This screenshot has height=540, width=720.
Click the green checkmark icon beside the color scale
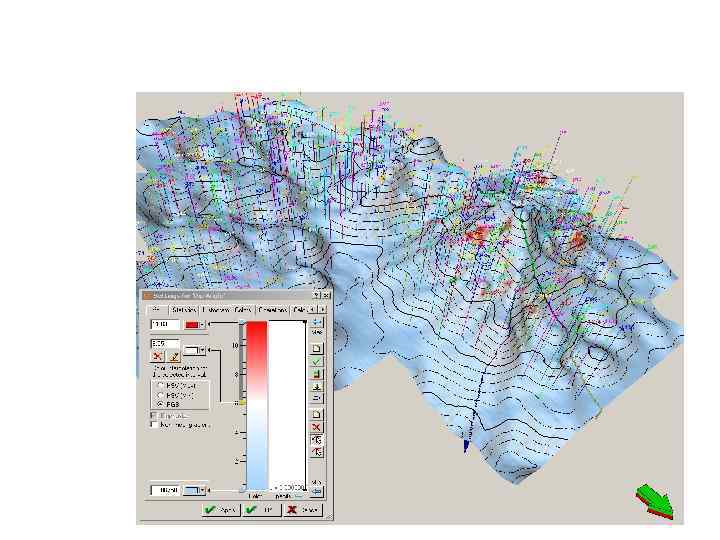click(x=316, y=361)
